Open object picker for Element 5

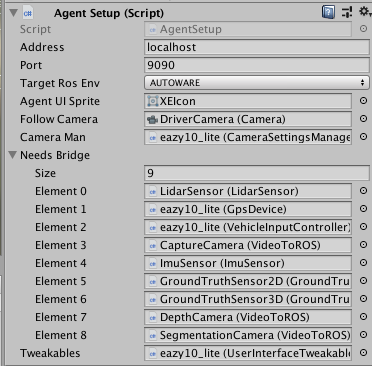(x=363, y=281)
